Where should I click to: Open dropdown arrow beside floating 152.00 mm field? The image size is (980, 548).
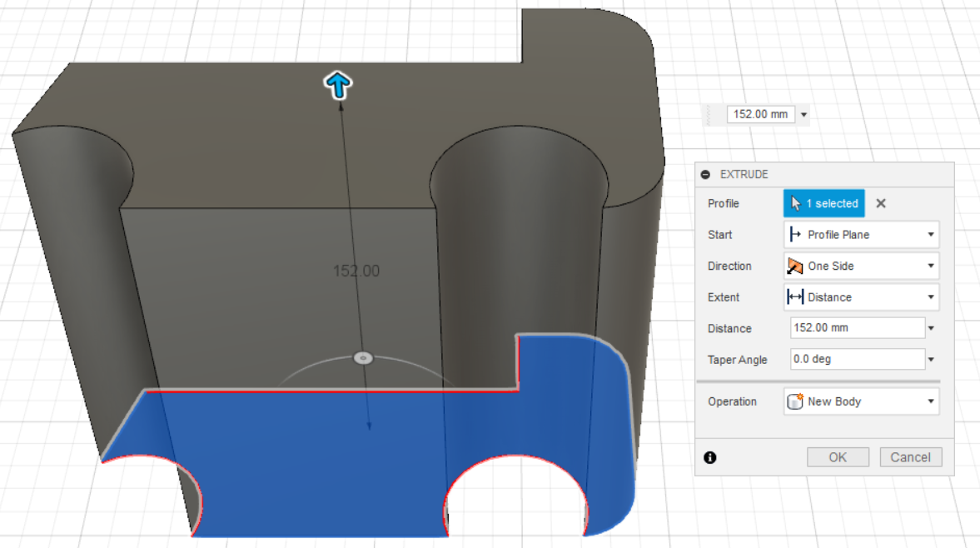(x=803, y=114)
